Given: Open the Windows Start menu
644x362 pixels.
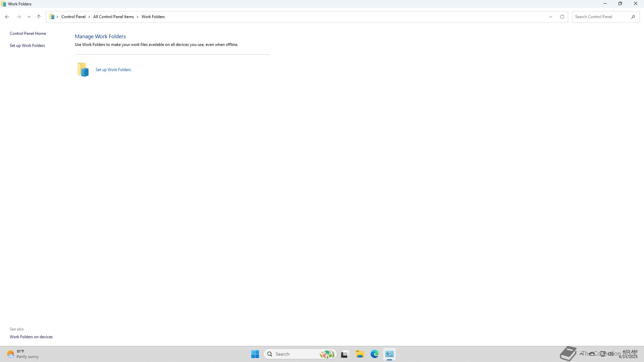Looking at the screenshot, I should click(255, 354).
